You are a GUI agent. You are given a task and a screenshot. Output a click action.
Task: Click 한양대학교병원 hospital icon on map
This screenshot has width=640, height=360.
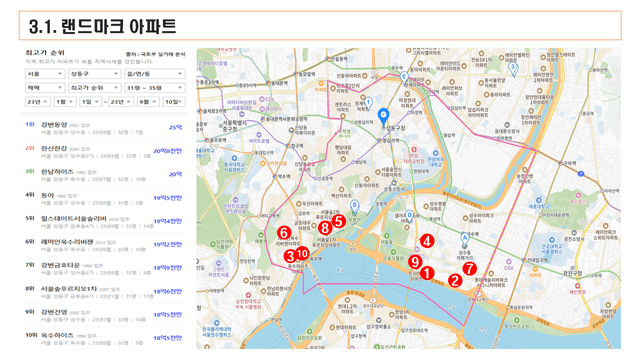point(414,150)
